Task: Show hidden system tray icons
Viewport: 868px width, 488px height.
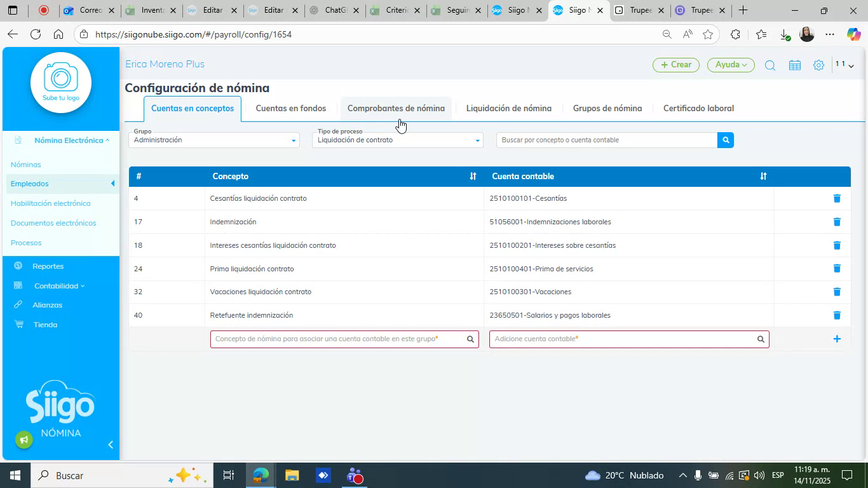Action: pyautogui.click(x=682, y=475)
